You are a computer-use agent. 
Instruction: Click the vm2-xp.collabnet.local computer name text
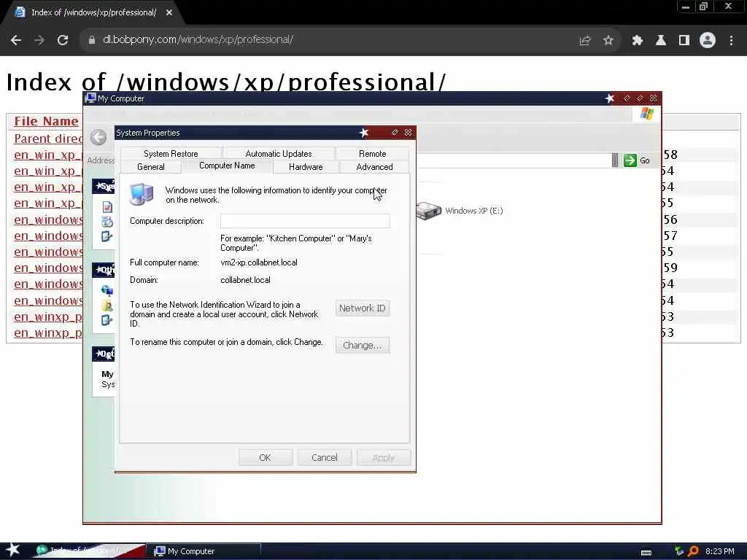[259, 262]
